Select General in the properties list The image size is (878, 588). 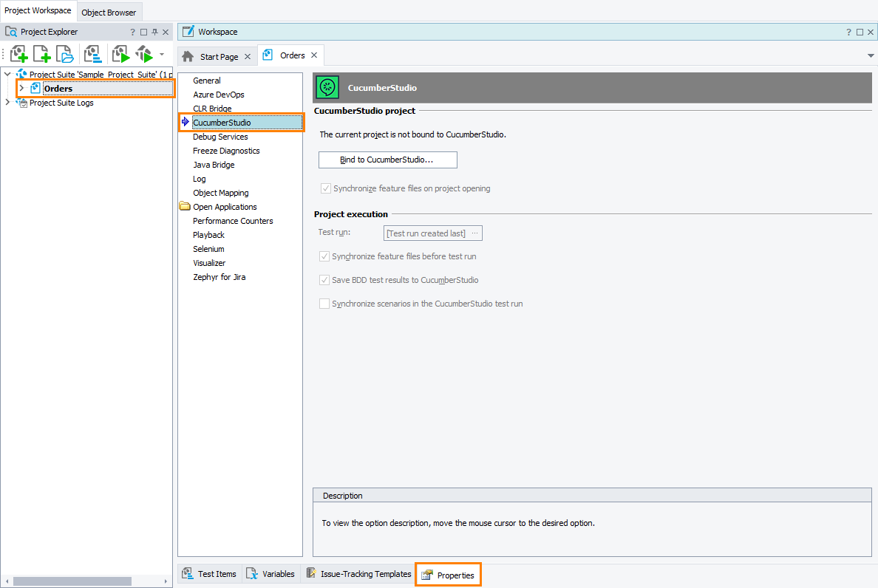pyautogui.click(x=207, y=81)
